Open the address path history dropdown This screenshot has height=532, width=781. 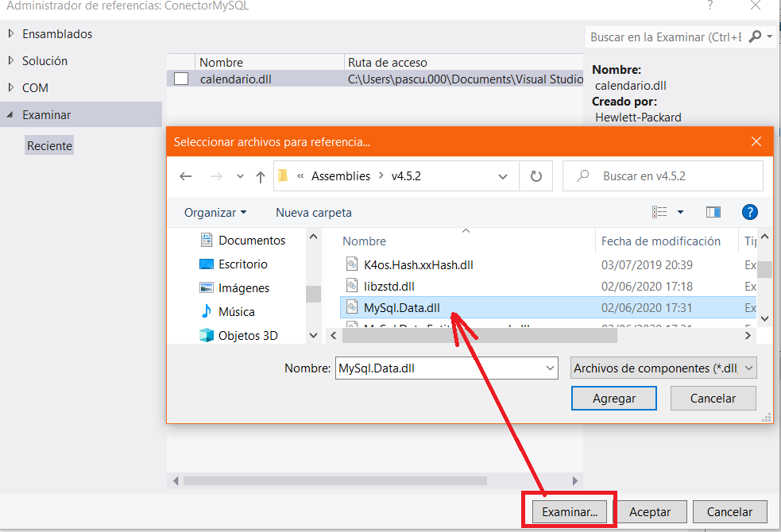[503, 176]
